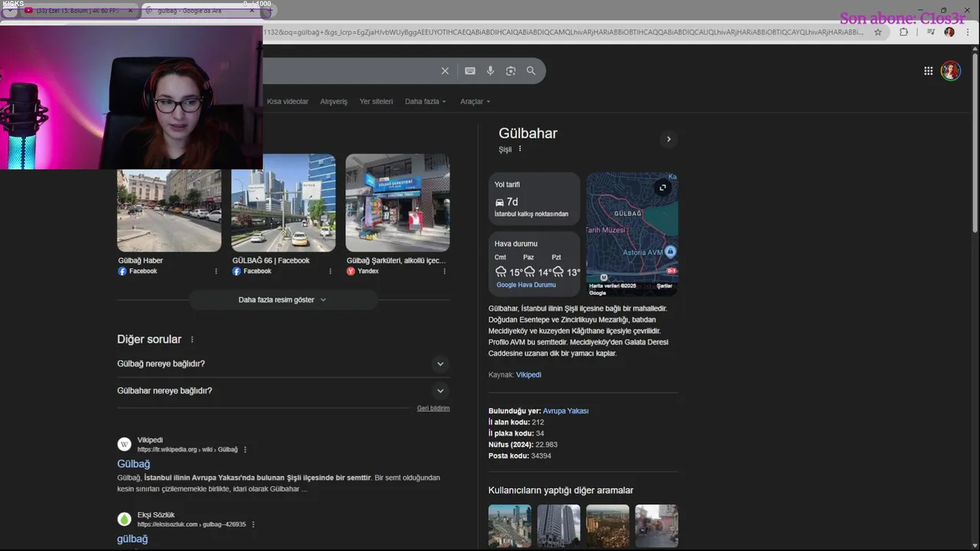This screenshot has width=980, height=551.
Task: Open GÜLBAĞ 66 Facebook image
Action: 283,203
